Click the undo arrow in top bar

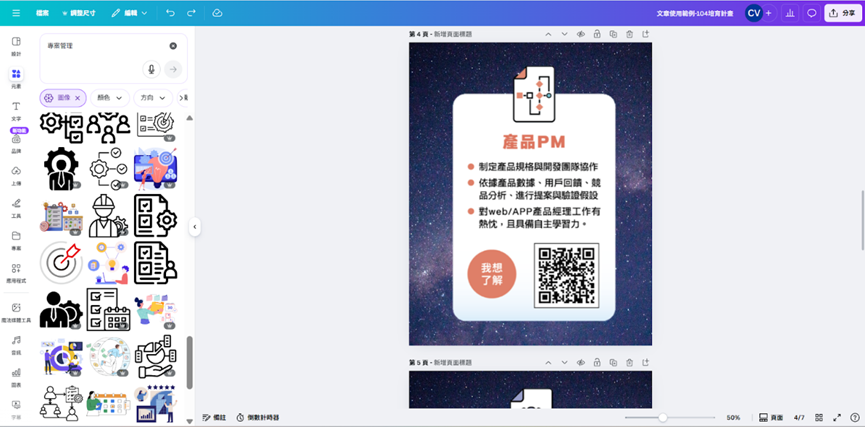pyautogui.click(x=170, y=13)
